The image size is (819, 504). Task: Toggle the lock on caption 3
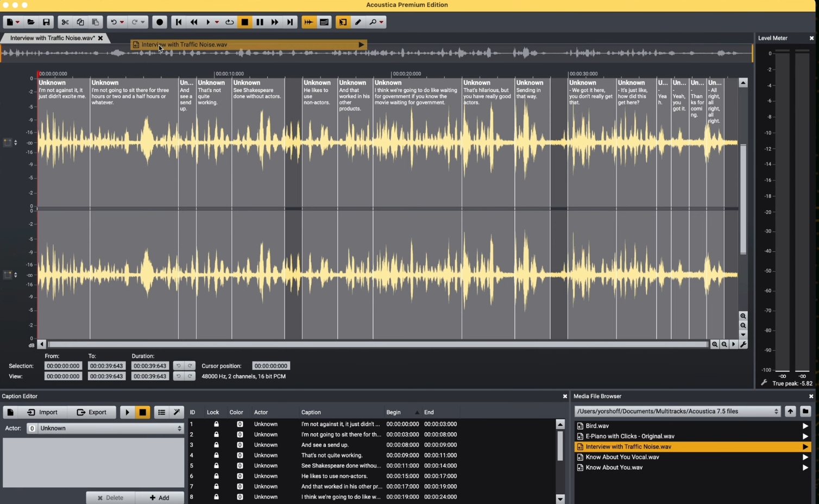(216, 445)
